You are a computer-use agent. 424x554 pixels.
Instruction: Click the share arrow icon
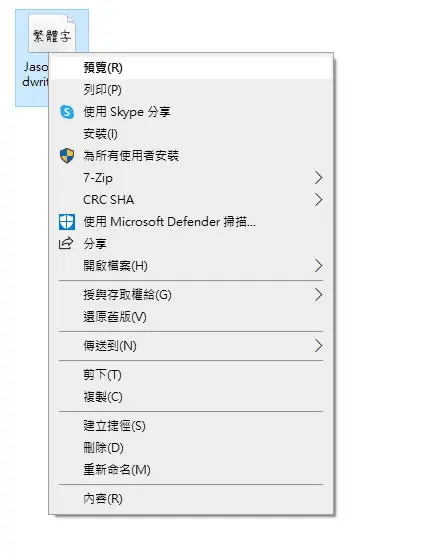coord(66,243)
